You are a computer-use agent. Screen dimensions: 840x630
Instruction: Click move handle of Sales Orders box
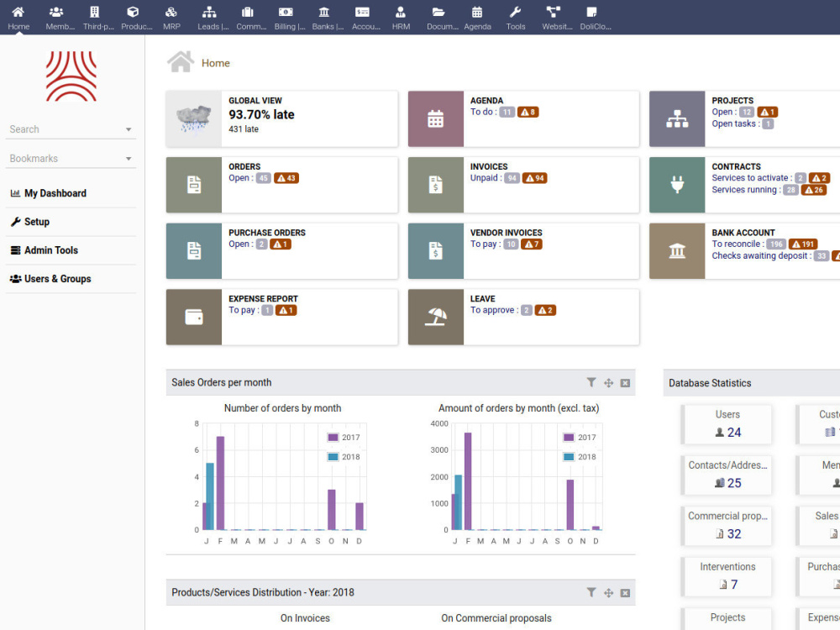click(x=608, y=383)
